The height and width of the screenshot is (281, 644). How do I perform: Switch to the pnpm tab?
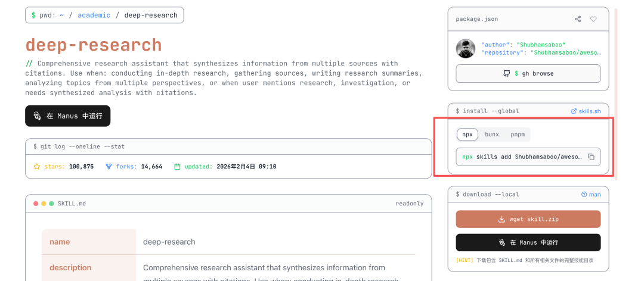point(518,135)
